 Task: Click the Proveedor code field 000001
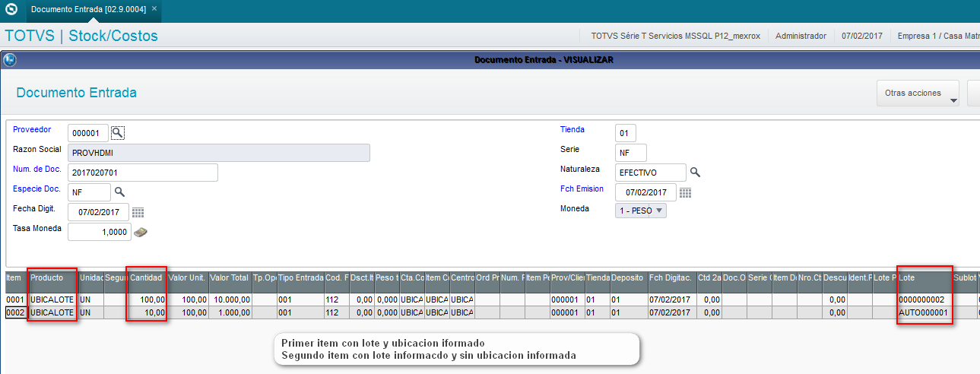[x=88, y=133]
